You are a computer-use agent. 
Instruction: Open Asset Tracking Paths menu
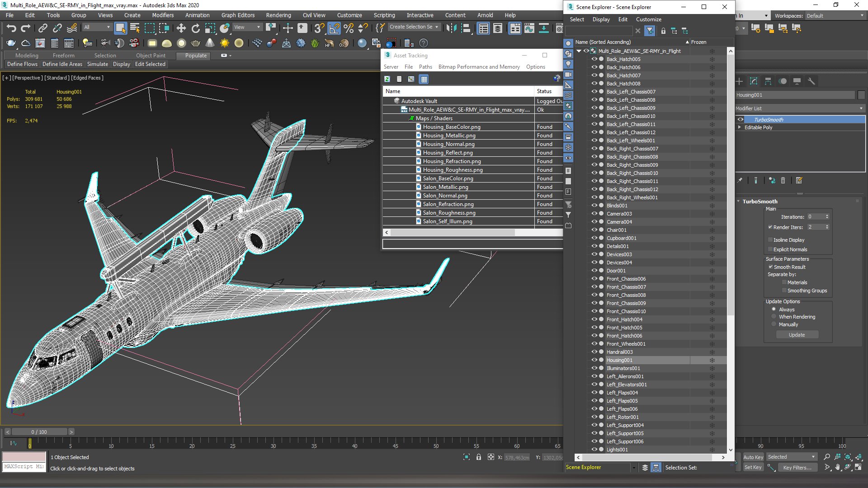(425, 67)
